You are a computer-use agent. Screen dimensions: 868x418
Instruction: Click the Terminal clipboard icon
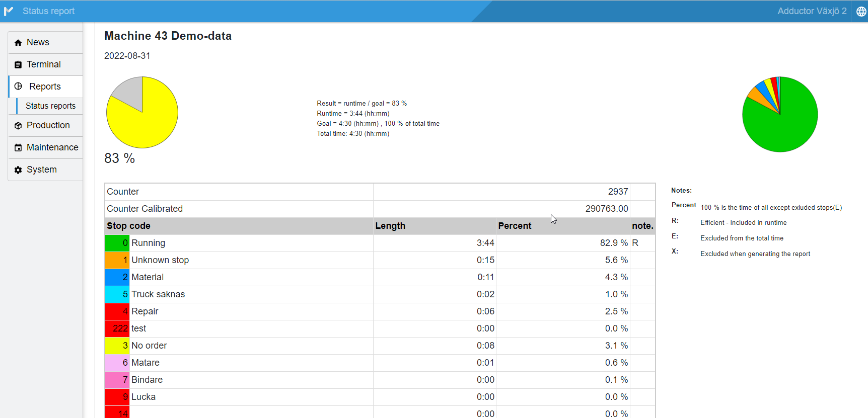18,65
